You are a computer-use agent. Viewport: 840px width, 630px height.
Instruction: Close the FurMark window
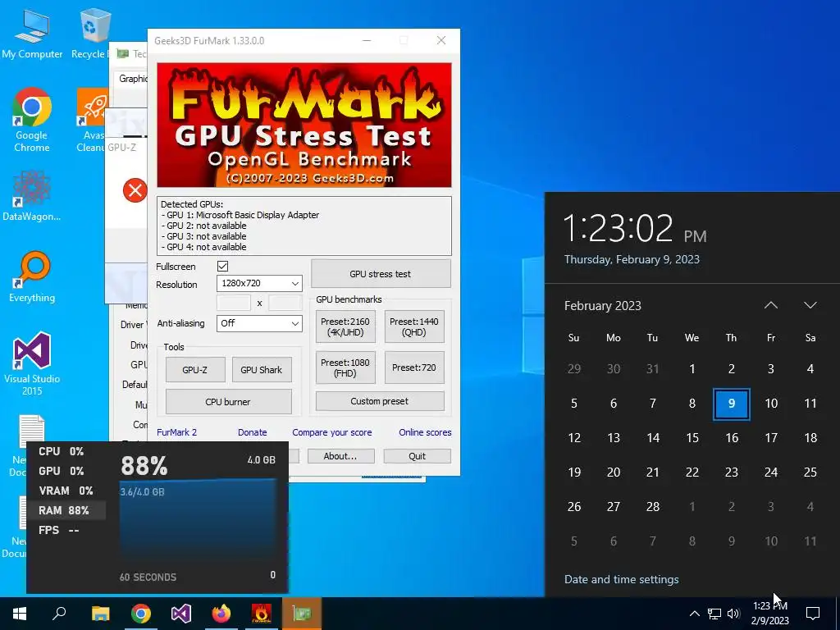click(441, 41)
